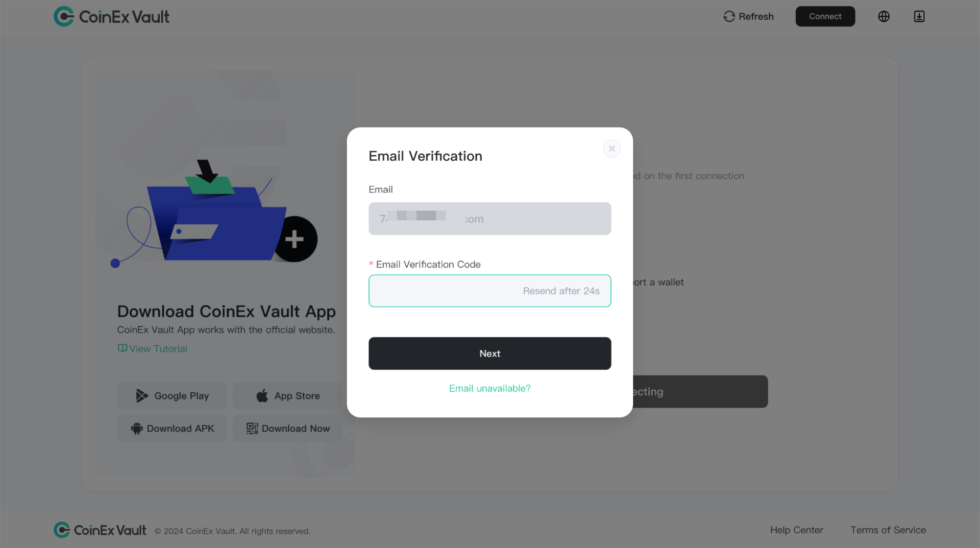Click the Google Play store icon
This screenshot has width=980, height=548.
click(142, 396)
